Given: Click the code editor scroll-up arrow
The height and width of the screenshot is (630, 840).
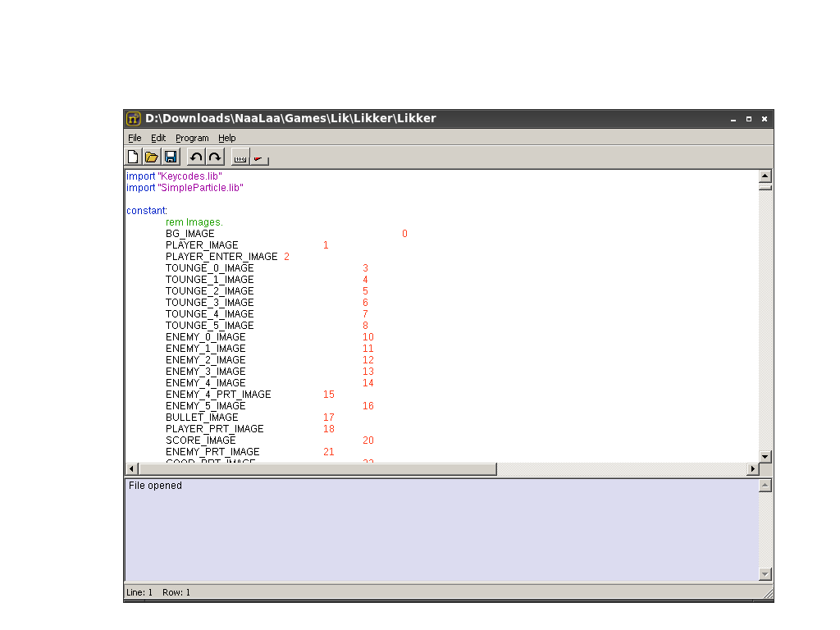Looking at the screenshot, I should tap(765, 176).
